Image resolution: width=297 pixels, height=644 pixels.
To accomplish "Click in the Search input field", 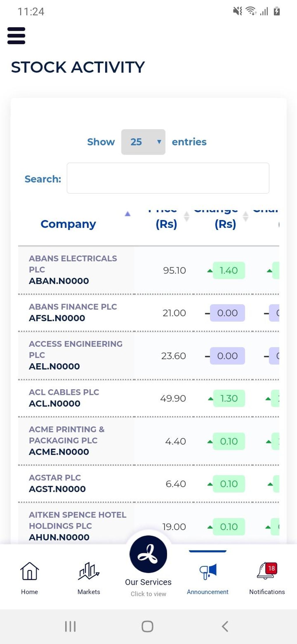I will tap(168, 178).
